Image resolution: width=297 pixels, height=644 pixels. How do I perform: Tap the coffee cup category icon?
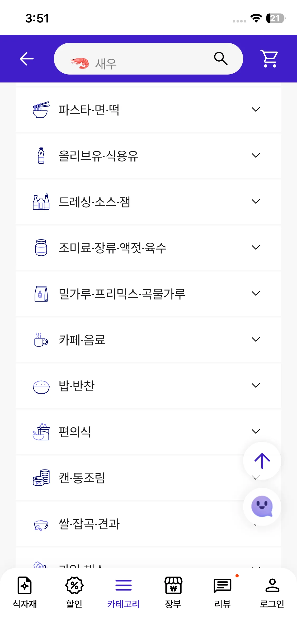[41, 340]
